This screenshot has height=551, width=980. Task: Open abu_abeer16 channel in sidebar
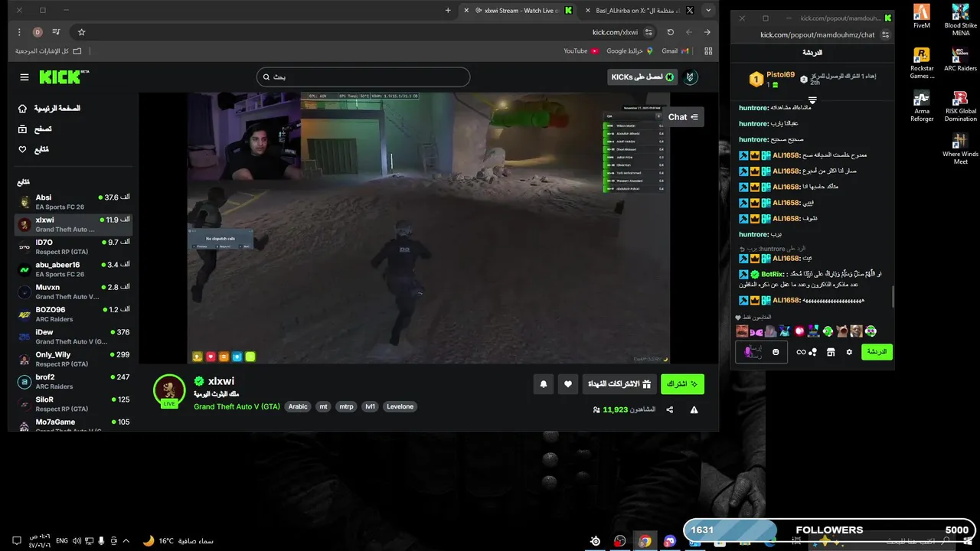pyautogui.click(x=73, y=269)
